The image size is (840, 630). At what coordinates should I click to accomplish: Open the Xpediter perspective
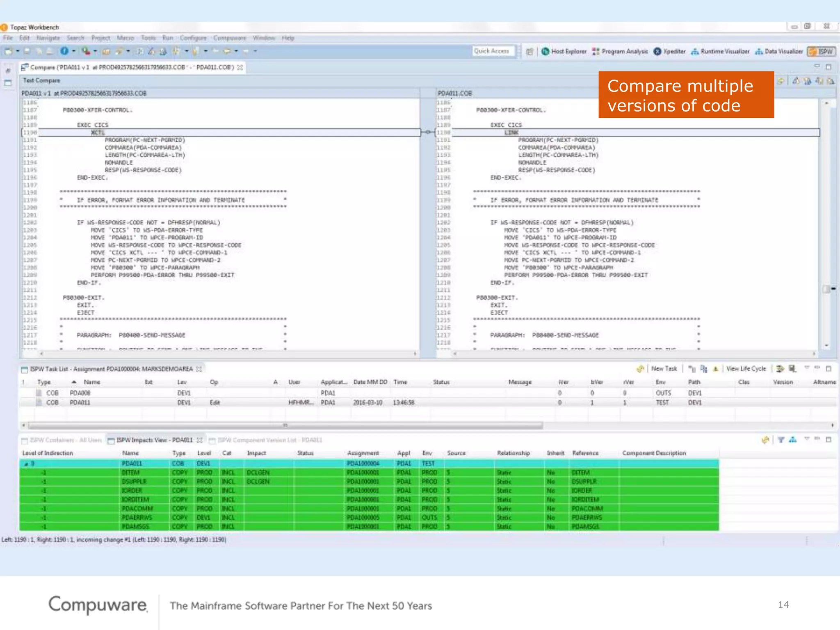(x=669, y=51)
